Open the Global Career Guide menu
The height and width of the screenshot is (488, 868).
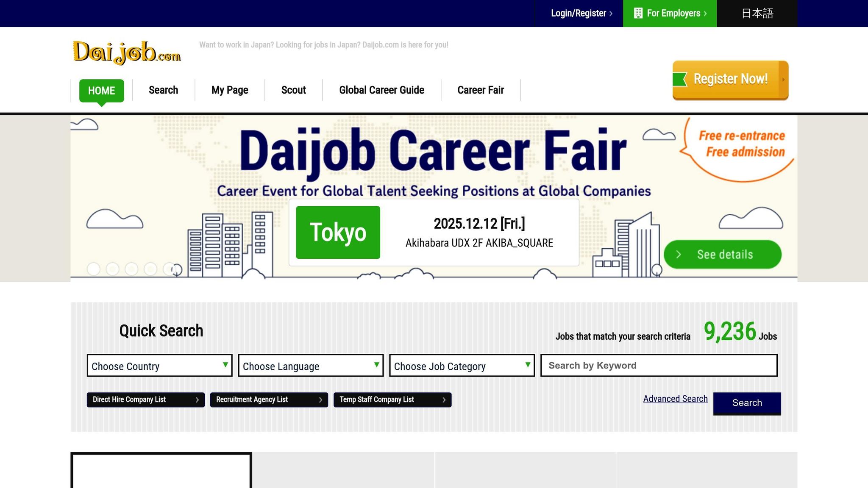[x=381, y=90]
